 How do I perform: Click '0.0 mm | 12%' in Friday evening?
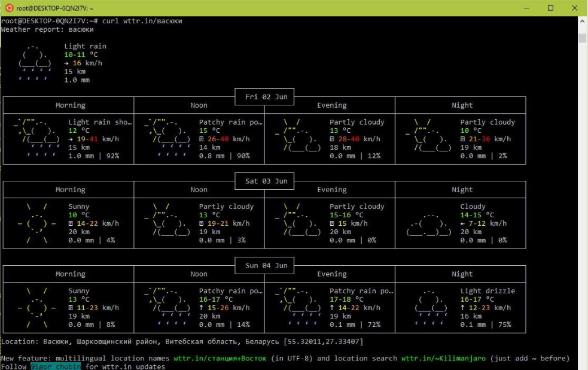click(355, 156)
